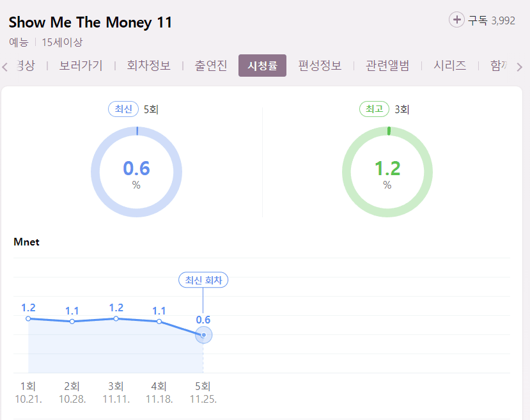Select the 1회 data point on the chart
Viewport: 530px width, 420px height.
pyautogui.click(x=28, y=318)
